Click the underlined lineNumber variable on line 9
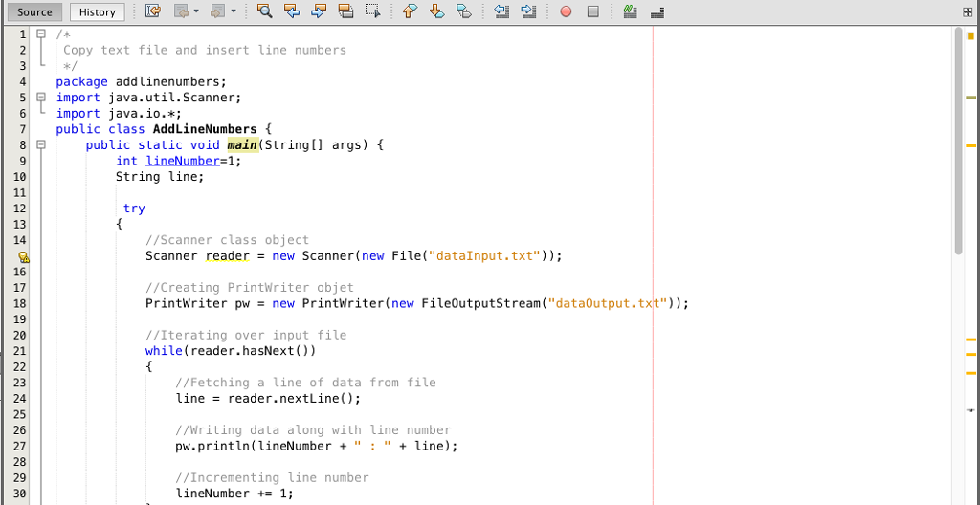980x505 pixels. (x=183, y=162)
